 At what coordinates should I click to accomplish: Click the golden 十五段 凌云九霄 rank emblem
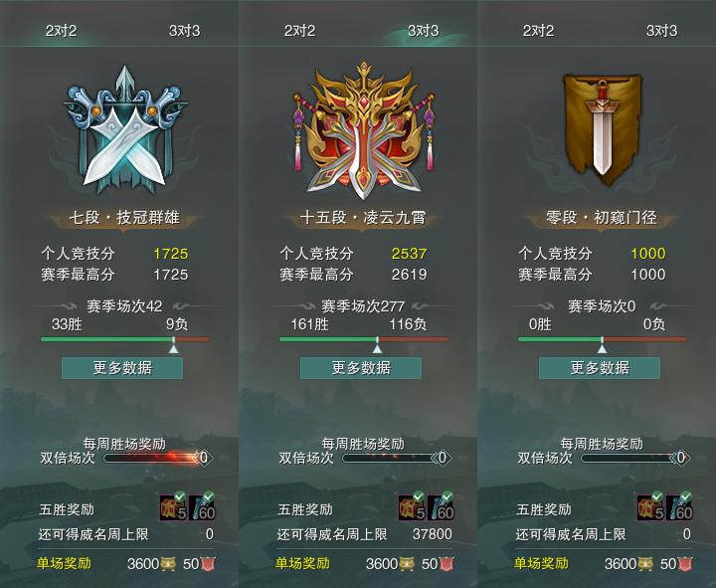364,131
